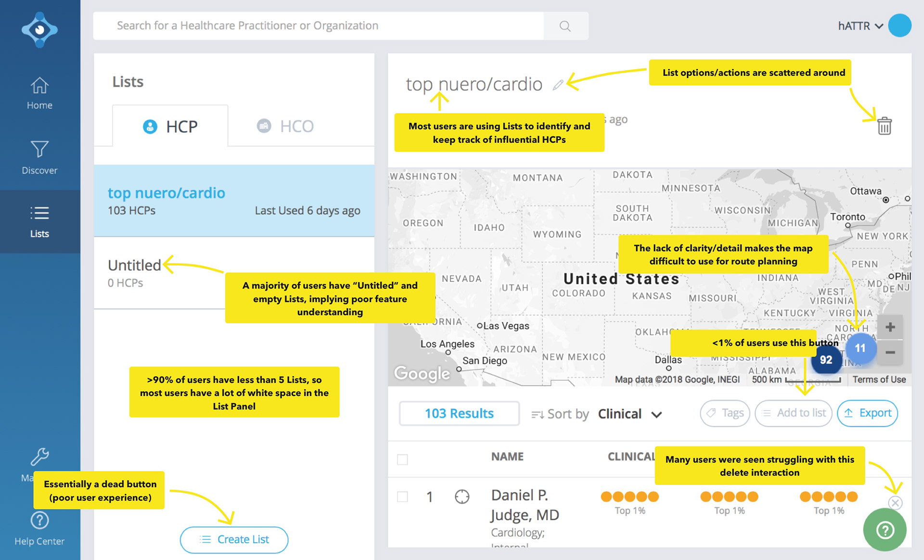Edit list name with pencil icon

coord(558,85)
